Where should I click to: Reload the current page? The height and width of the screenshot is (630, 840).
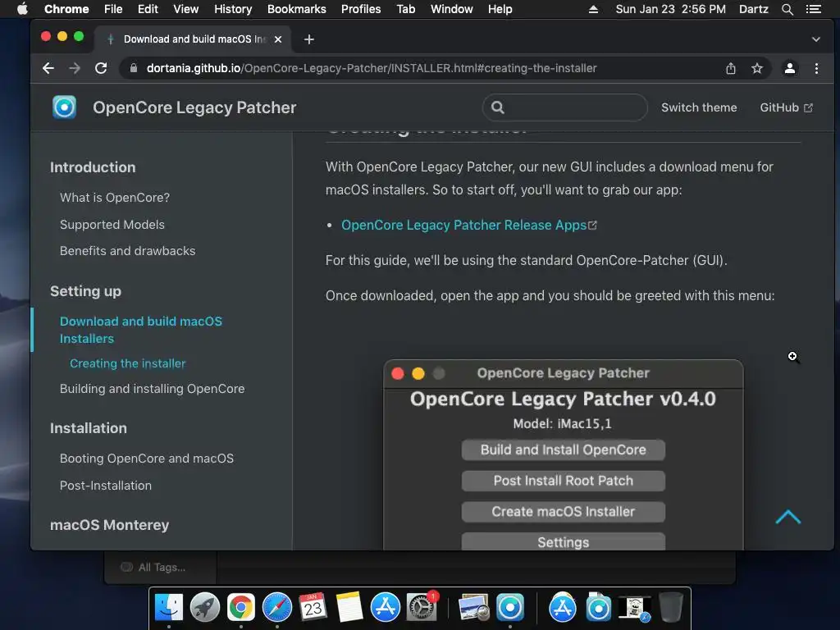click(101, 68)
